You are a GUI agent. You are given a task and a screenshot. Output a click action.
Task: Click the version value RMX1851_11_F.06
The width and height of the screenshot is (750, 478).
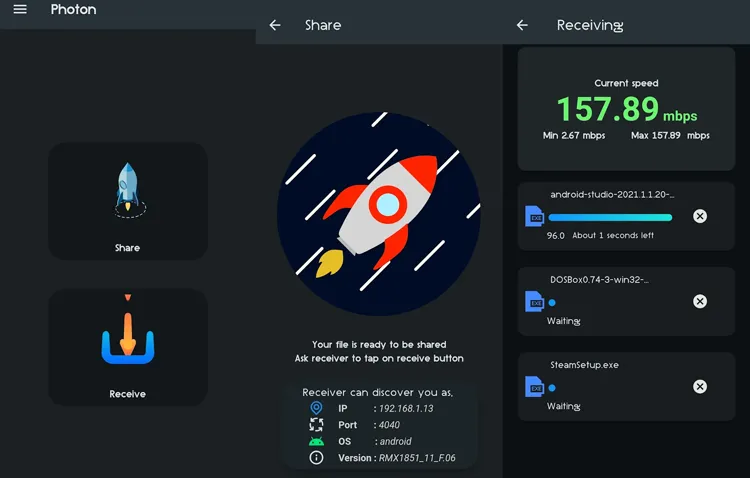coord(417,458)
